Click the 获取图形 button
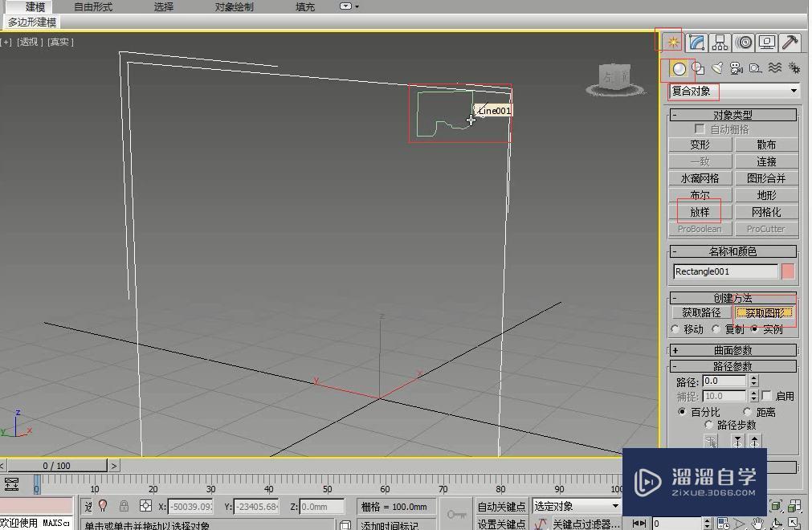 pyautogui.click(x=765, y=313)
